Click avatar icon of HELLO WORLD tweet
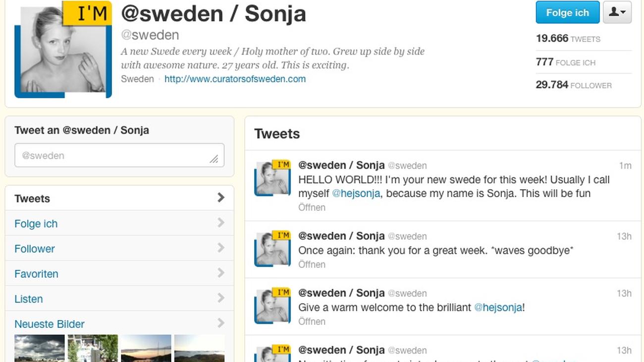 click(x=272, y=178)
